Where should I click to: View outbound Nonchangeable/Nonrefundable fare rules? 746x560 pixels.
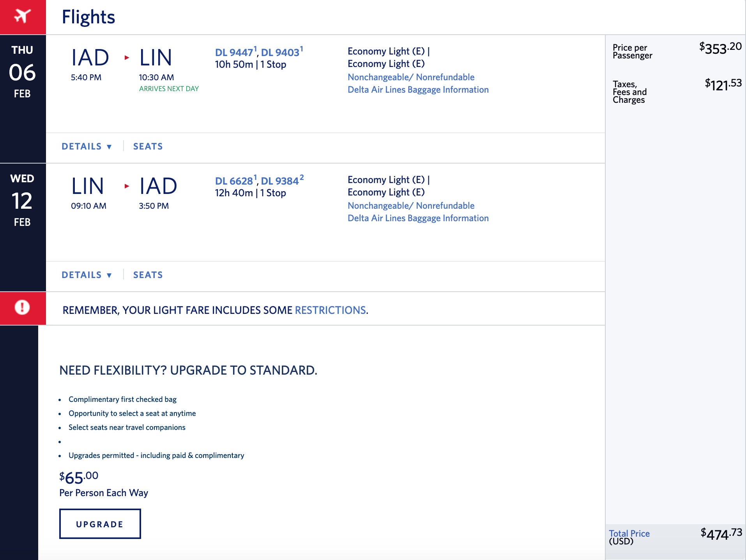[x=411, y=77]
